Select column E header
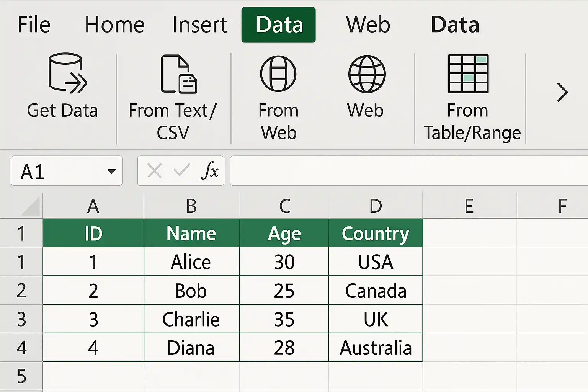The width and height of the screenshot is (588, 392). (470, 206)
